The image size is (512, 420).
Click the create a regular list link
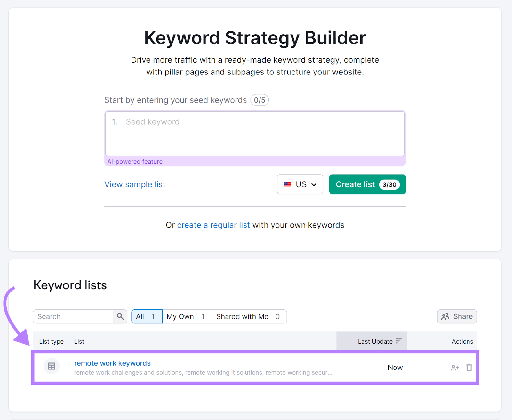click(x=213, y=225)
